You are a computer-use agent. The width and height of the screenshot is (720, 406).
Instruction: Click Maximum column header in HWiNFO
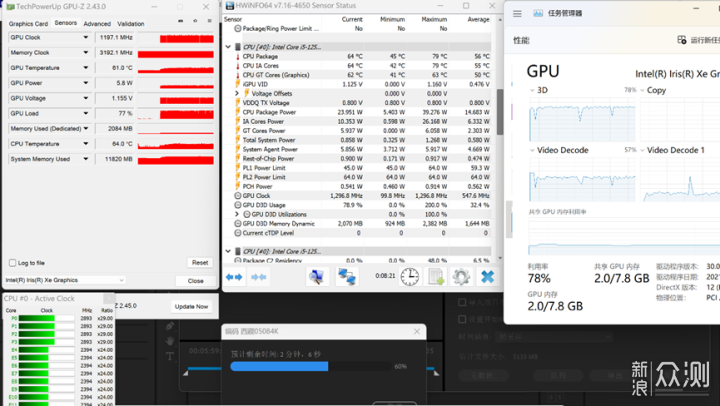click(434, 19)
